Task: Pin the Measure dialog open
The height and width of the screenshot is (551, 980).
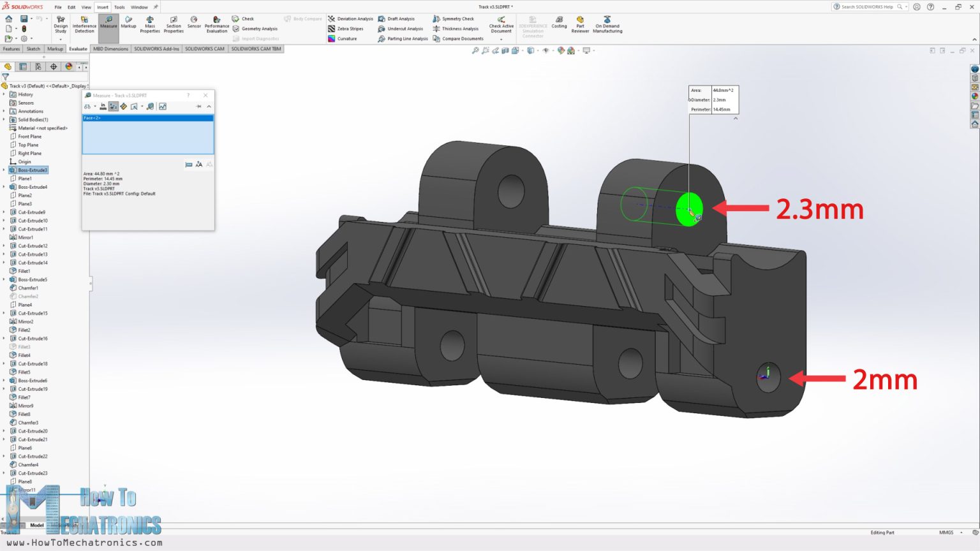Action: click(199, 107)
